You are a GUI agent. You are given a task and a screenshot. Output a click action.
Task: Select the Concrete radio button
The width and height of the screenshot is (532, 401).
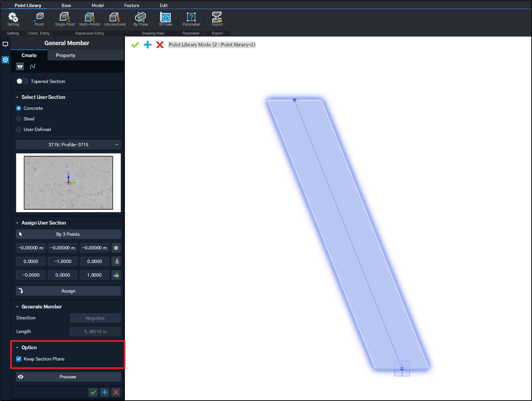pos(19,108)
